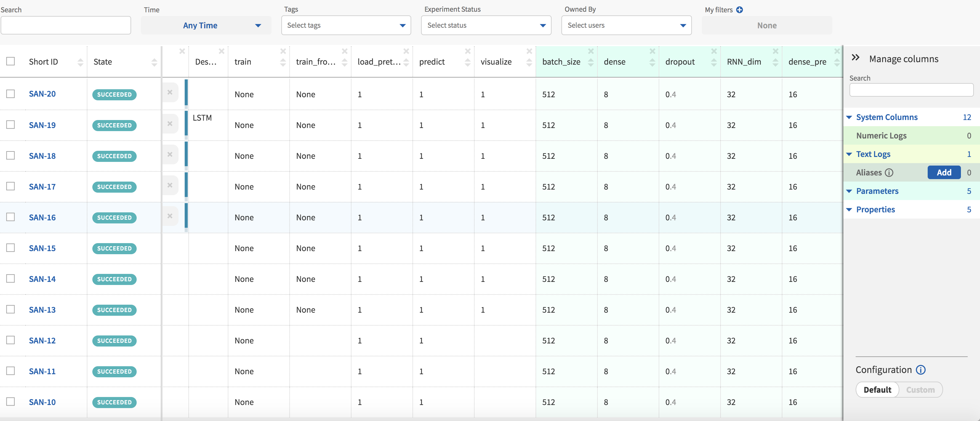
Task: Remove the predict column
Action: point(468,51)
